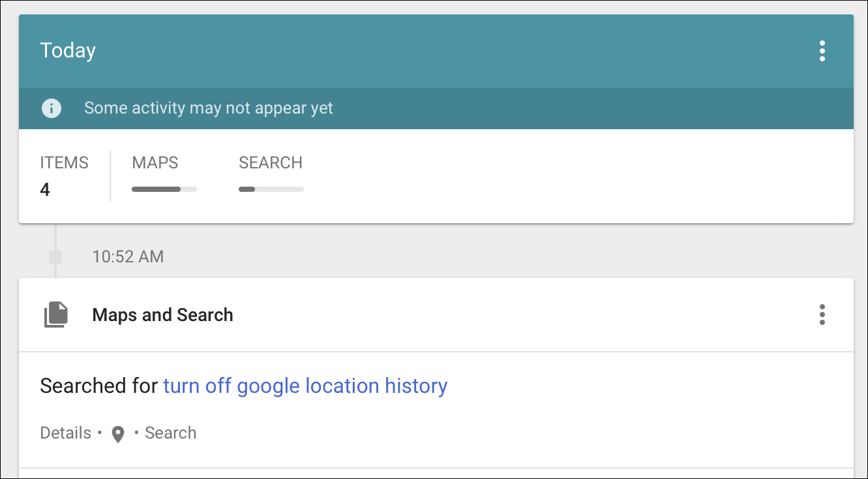This screenshot has height=479, width=868.
Task: Open Details for the search activity
Action: tap(65, 433)
